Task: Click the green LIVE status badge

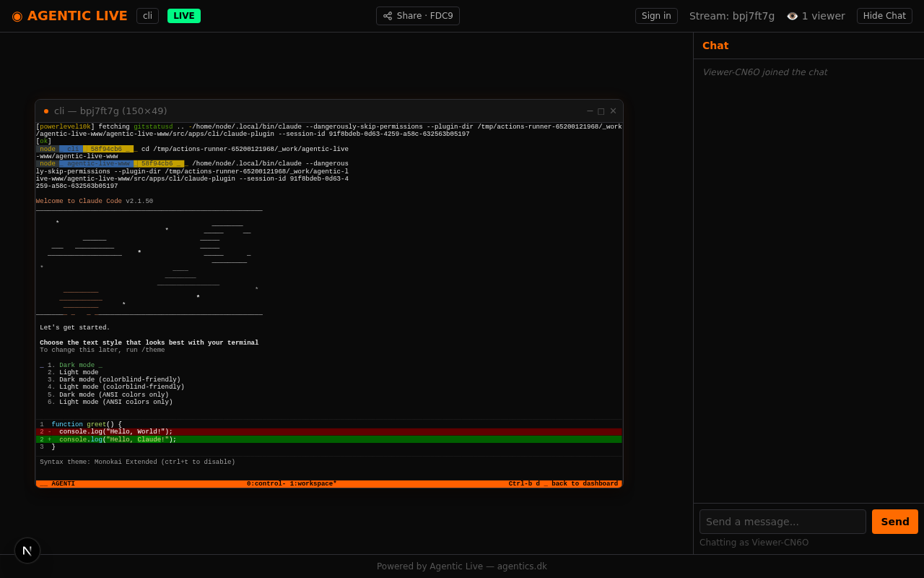Action: click(184, 16)
